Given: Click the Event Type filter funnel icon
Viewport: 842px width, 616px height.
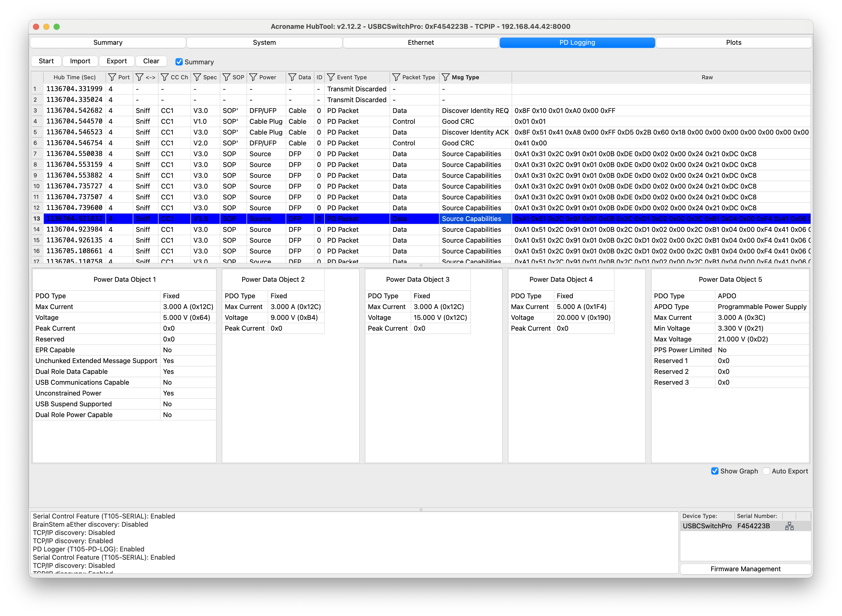Looking at the screenshot, I should [x=331, y=77].
